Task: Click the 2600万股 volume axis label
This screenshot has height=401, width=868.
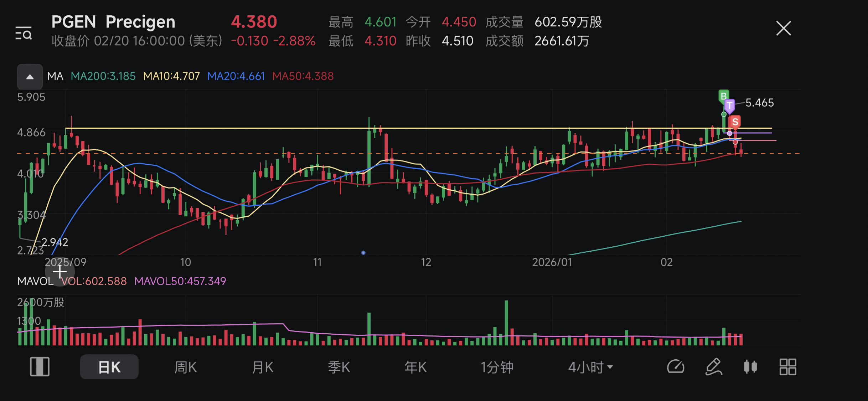Action: click(x=41, y=303)
